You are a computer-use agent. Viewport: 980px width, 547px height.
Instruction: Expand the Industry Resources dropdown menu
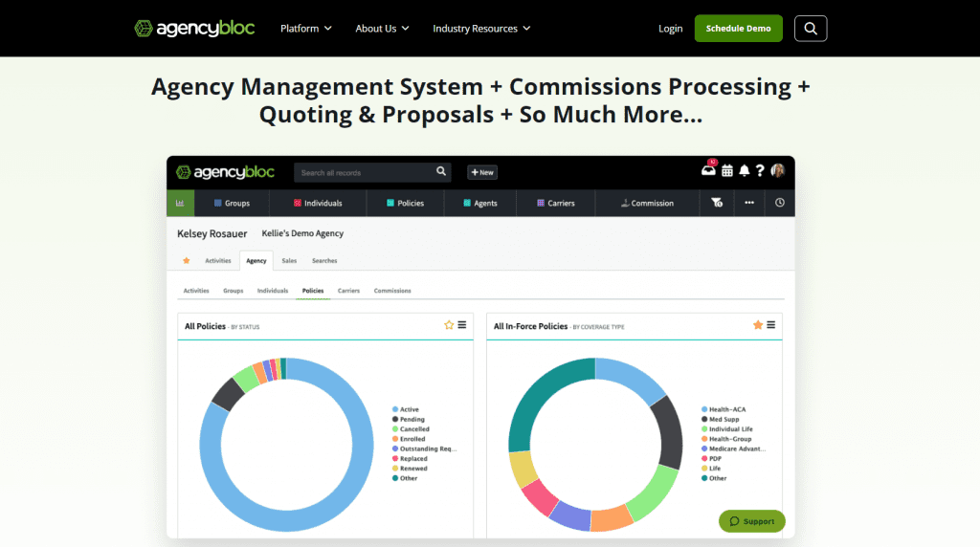click(481, 28)
